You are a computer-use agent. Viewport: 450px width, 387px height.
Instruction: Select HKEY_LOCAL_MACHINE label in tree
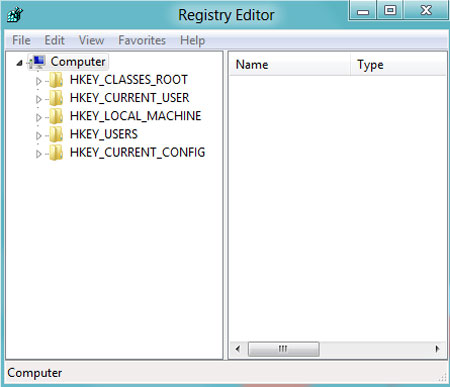pos(136,116)
